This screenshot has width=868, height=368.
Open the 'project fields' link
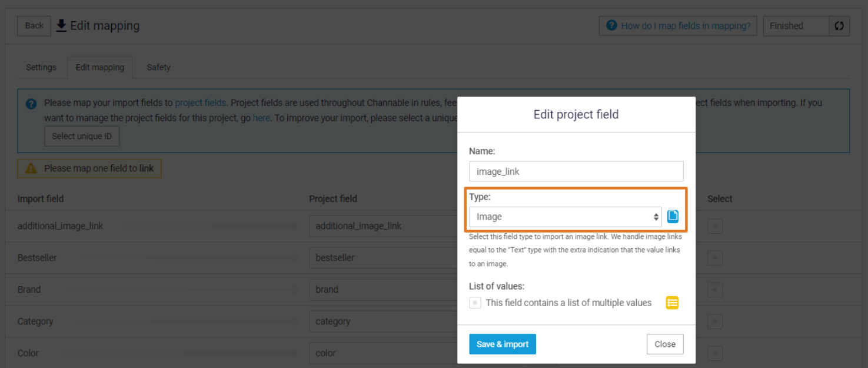coord(200,103)
